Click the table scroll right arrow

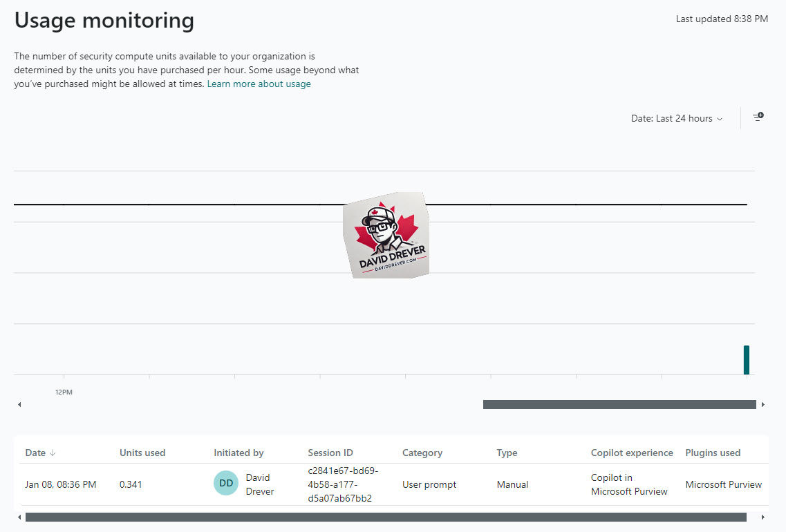[763, 517]
